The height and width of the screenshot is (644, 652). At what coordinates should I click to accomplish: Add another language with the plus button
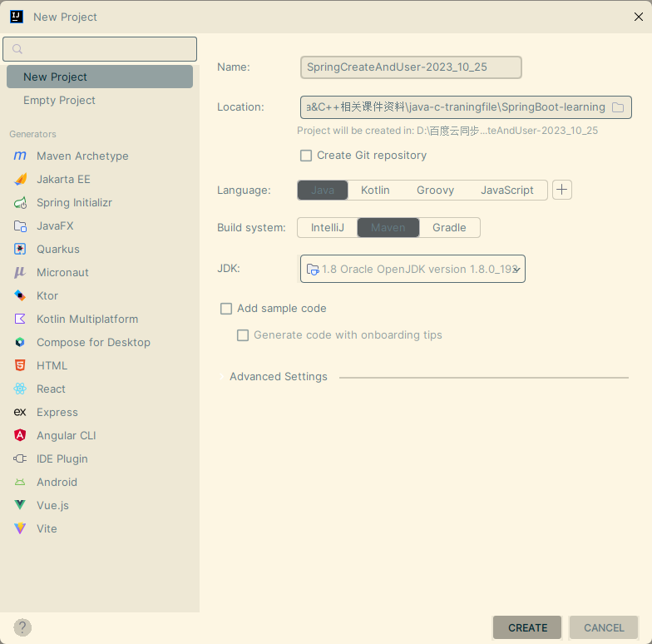tap(562, 190)
